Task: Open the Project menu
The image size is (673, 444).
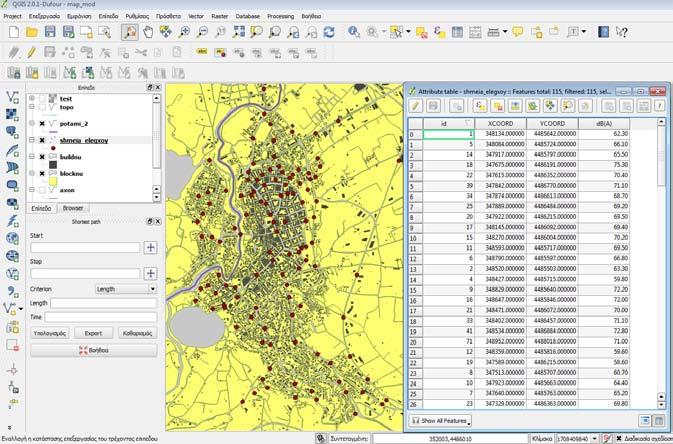Action: [12, 16]
